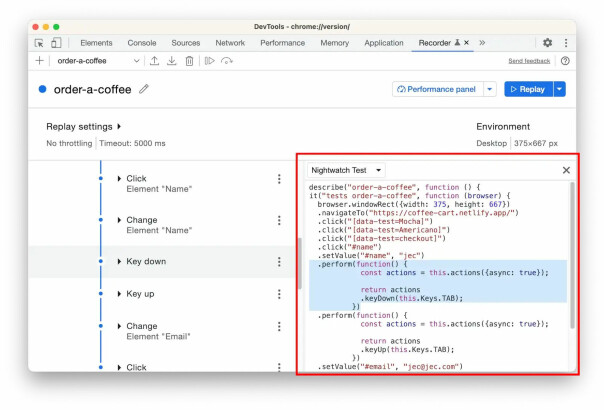Expand the Click Element "Name" step
The image size is (604, 410).
point(119,178)
